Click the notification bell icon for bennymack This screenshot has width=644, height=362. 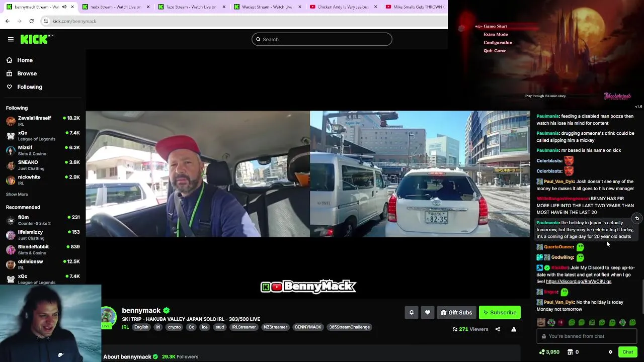click(411, 312)
